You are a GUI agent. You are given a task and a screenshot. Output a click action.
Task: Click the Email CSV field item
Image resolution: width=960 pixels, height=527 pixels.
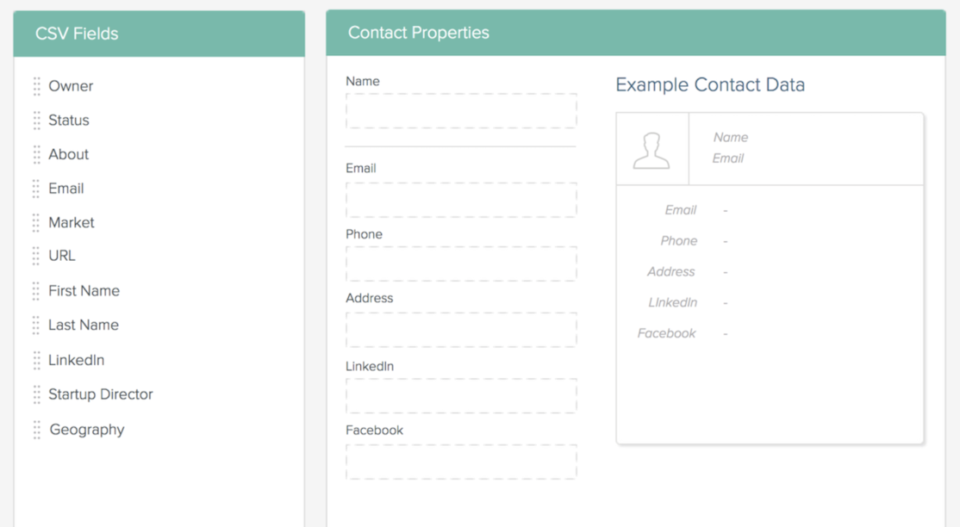[x=66, y=189]
